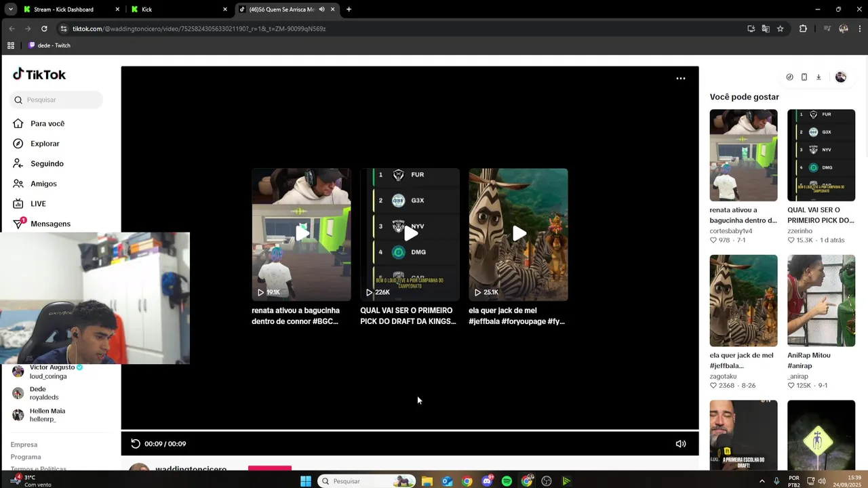Screen dimensions: 868x488
Task: Open sidebar AniRap Mitou video thumbnail
Action: coord(821,301)
